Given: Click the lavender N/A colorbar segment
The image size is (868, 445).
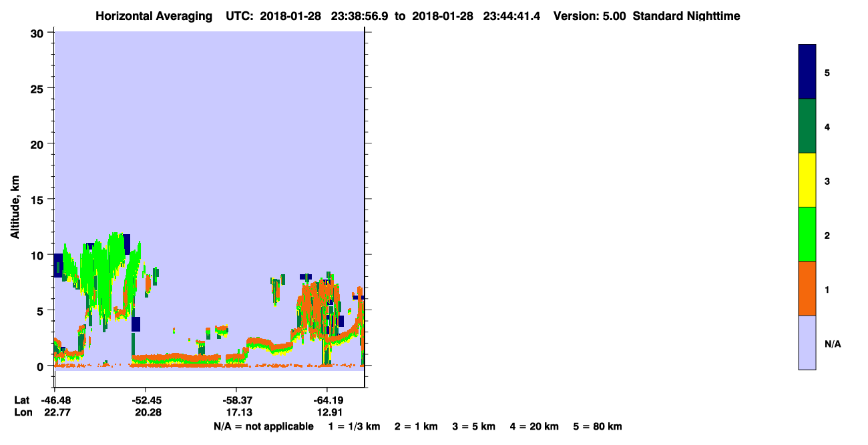Looking at the screenshot, I should coord(807,342).
